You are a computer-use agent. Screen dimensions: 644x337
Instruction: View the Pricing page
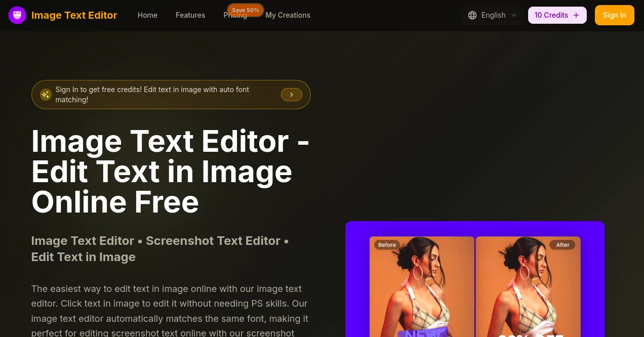pyautogui.click(x=235, y=15)
